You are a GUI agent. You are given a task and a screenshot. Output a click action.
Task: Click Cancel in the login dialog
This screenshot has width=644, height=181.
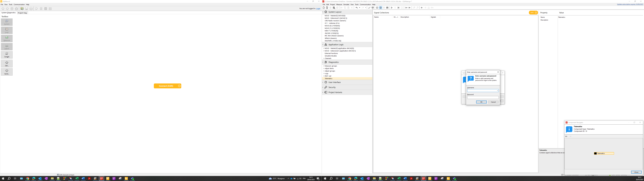click(493, 102)
